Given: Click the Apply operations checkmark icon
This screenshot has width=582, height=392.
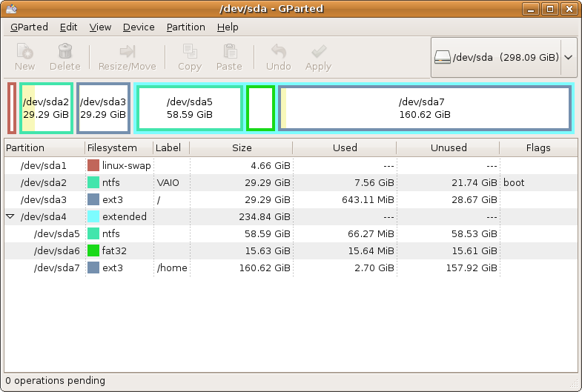Looking at the screenshot, I should click(319, 52).
